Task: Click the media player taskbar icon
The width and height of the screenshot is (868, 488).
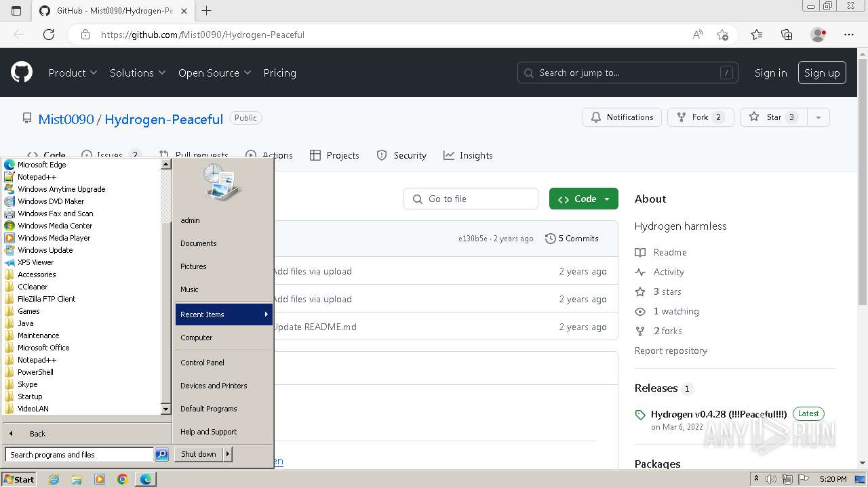Action: pos(100,479)
